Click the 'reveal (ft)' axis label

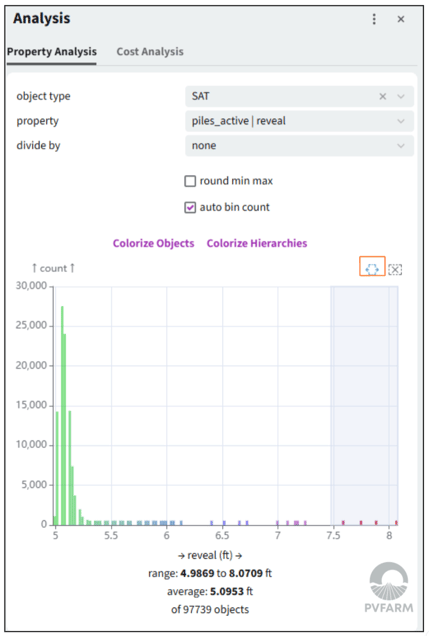click(x=210, y=555)
